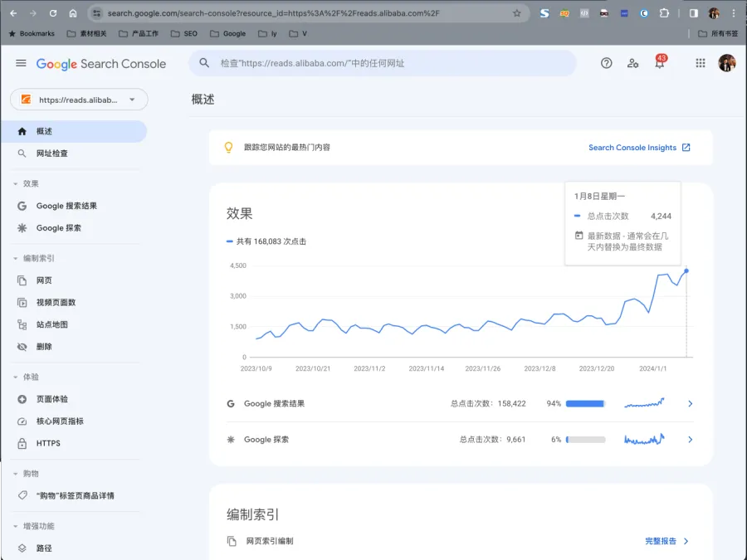Reload the page with the refresh icon

coord(53,13)
